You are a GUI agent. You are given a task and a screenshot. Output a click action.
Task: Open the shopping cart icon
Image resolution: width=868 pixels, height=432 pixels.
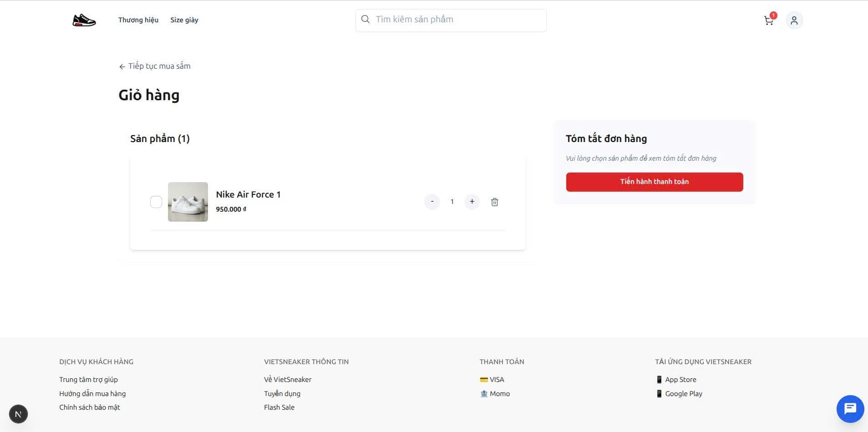click(x=769, y=20)
